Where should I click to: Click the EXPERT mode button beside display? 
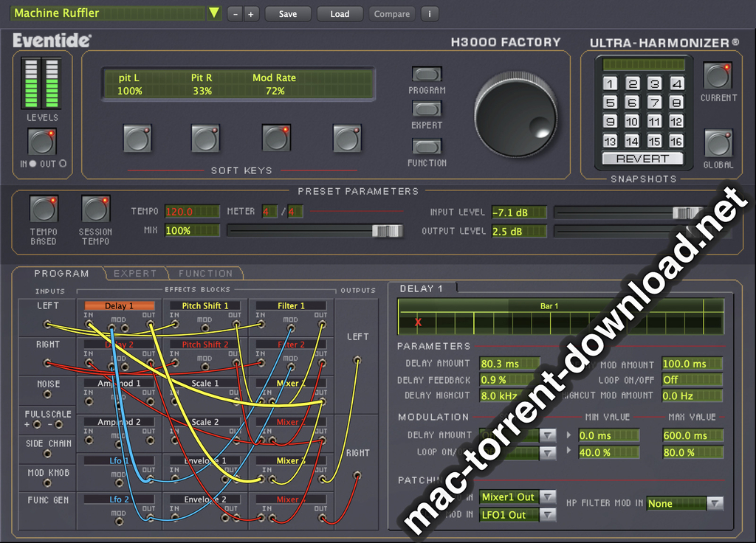pos(427,109)
